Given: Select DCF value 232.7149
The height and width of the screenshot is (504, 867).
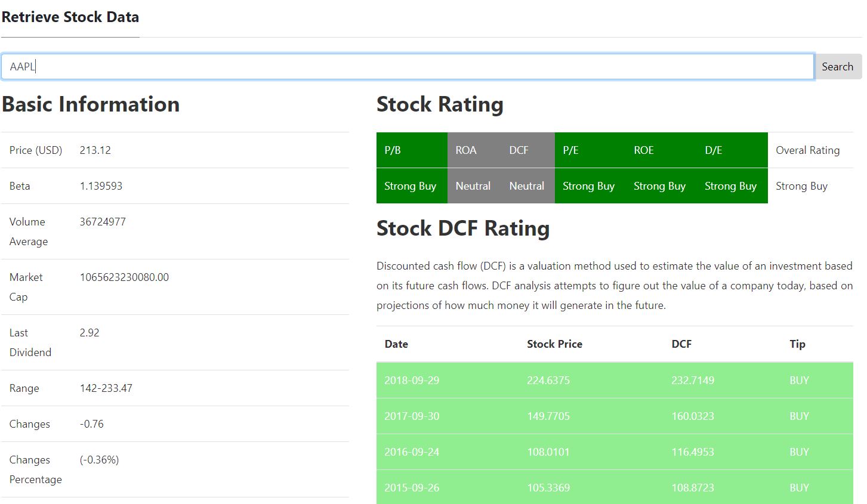Looking at the screenshot, I should point(693,381).
